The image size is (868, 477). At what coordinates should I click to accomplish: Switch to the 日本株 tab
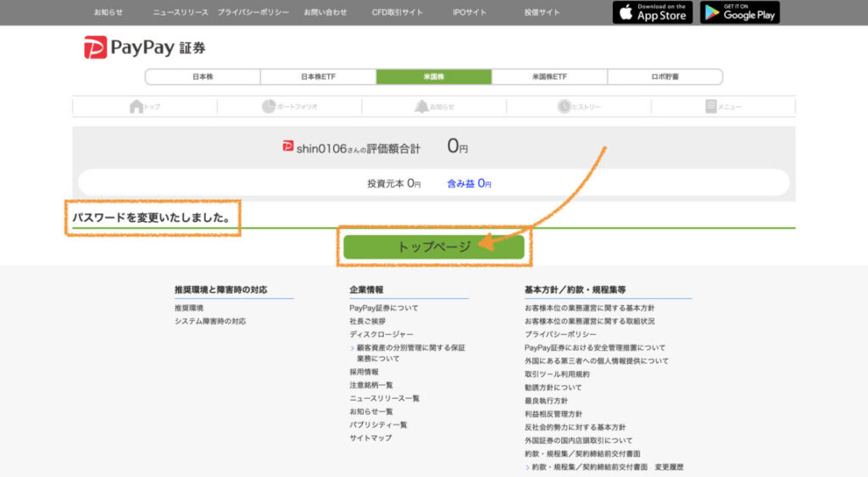coord(203,77)
